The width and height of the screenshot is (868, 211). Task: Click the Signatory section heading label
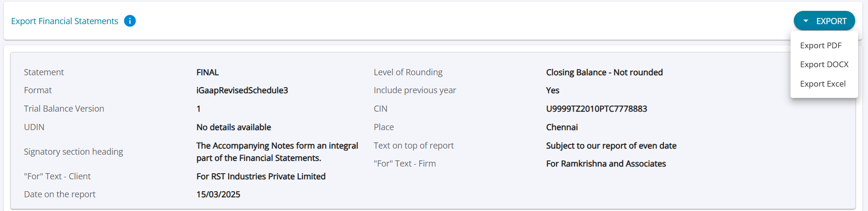(x=73, y=151)
